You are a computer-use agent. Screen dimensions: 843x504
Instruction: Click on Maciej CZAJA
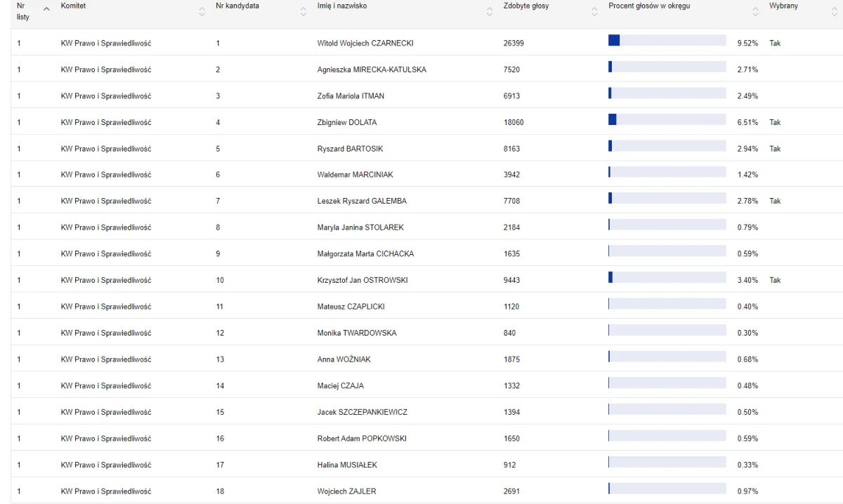[341, 386]
